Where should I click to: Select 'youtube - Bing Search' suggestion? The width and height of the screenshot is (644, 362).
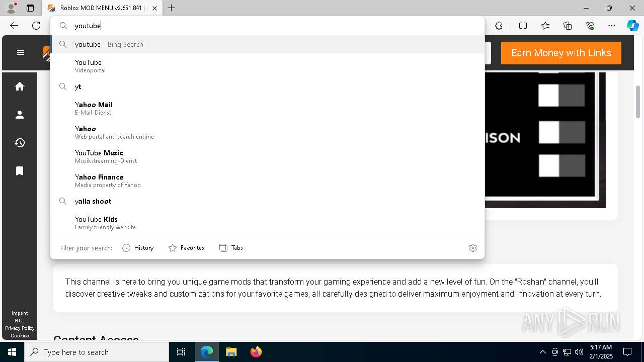[x=267, y=44]
